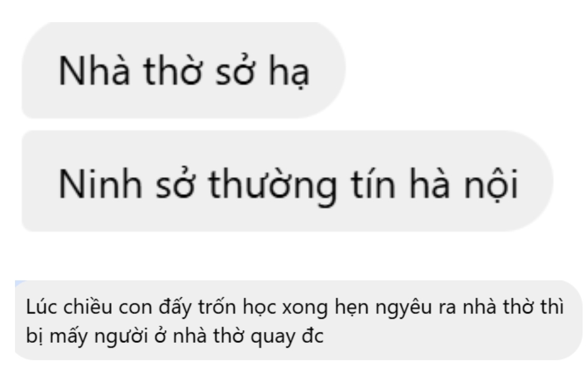Viewport: 588px width, 383px height.
Task: Click the 'Nhà thờ sở hạ' message bubble
Action: click(x=183, y=70)
